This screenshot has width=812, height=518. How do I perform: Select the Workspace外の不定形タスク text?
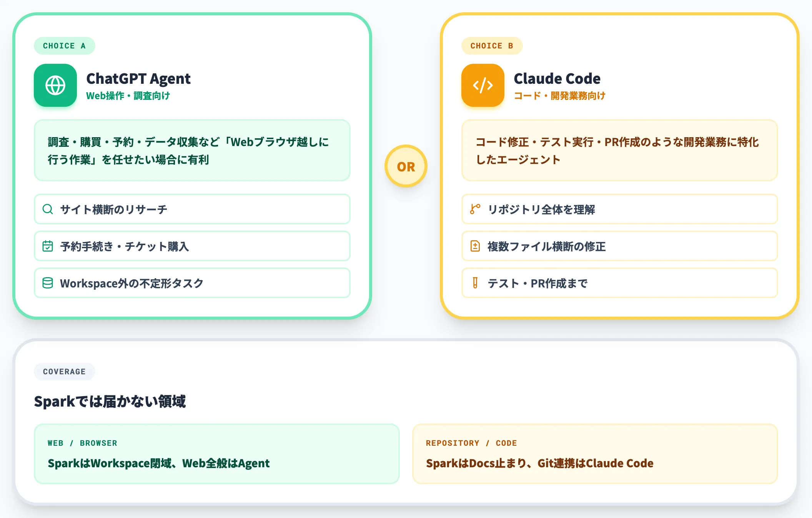click(x=132, y=283)
